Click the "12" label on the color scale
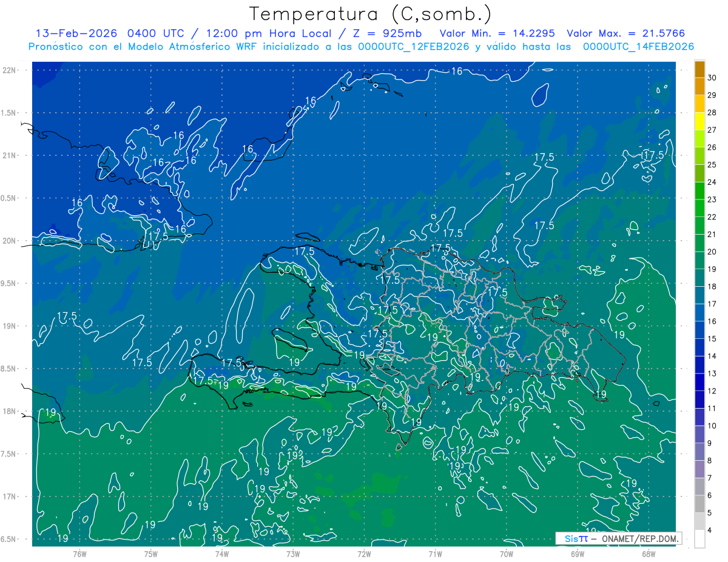The height and width of the screenshot is (562, 728). coord(712,391)
